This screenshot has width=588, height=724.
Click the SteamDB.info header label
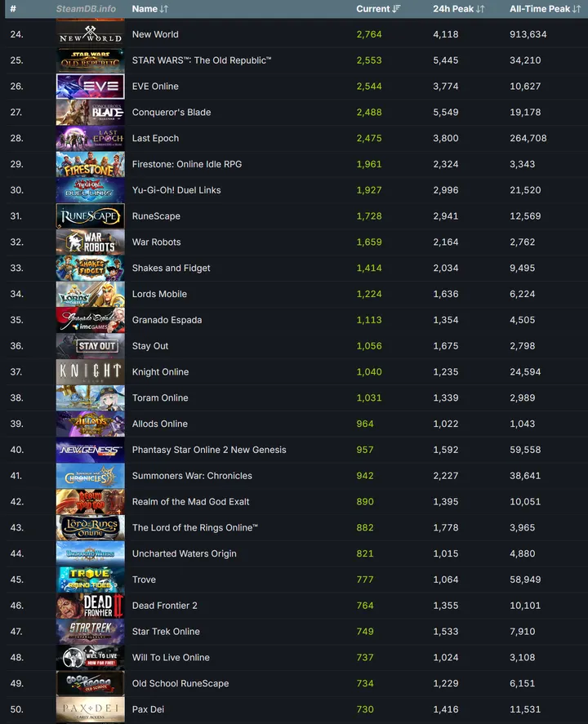click(86, 9)
